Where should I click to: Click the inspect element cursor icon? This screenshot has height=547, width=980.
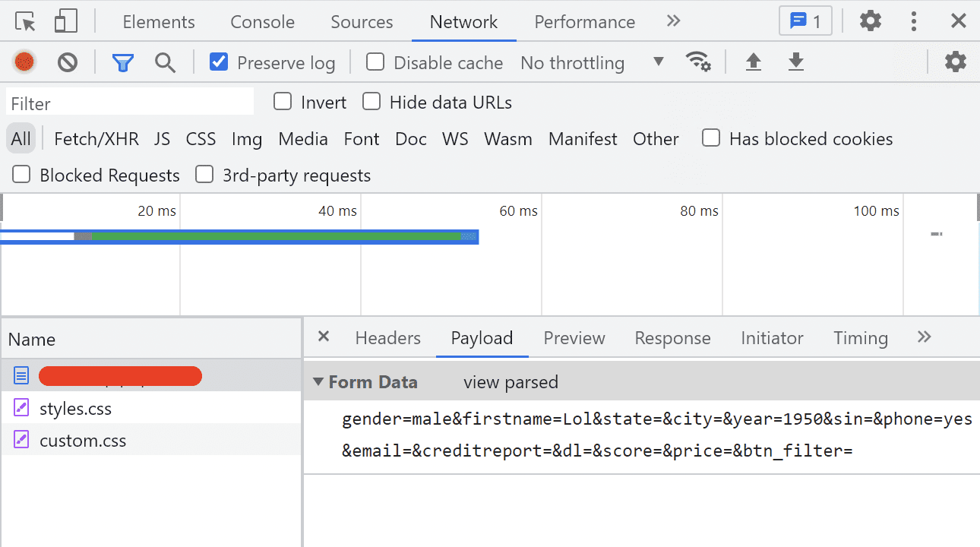pos(26,21)
